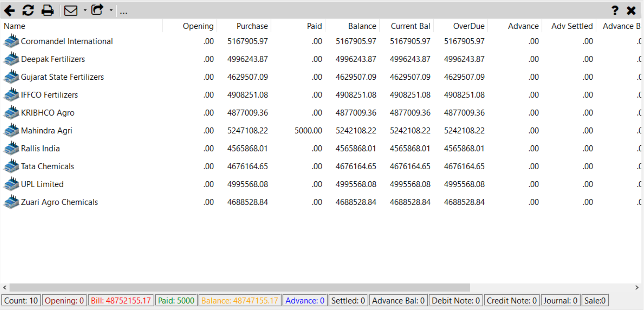
Task: Click the Opening: 0 status box
Action: pos(64,300)
